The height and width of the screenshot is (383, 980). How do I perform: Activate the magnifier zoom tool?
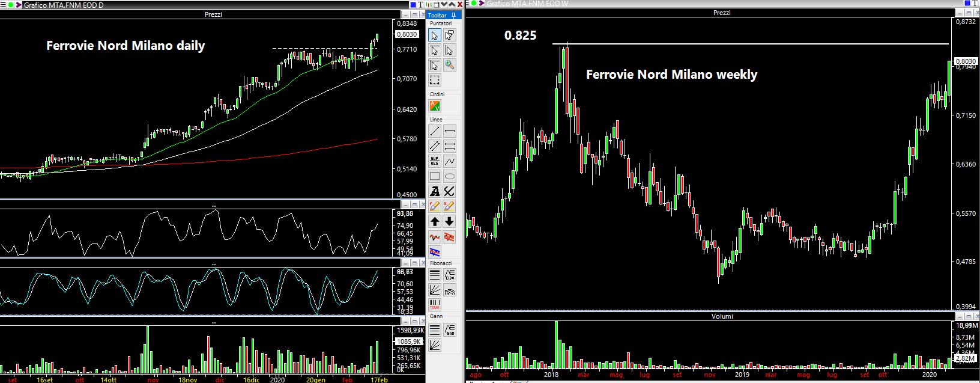[449, 65]
